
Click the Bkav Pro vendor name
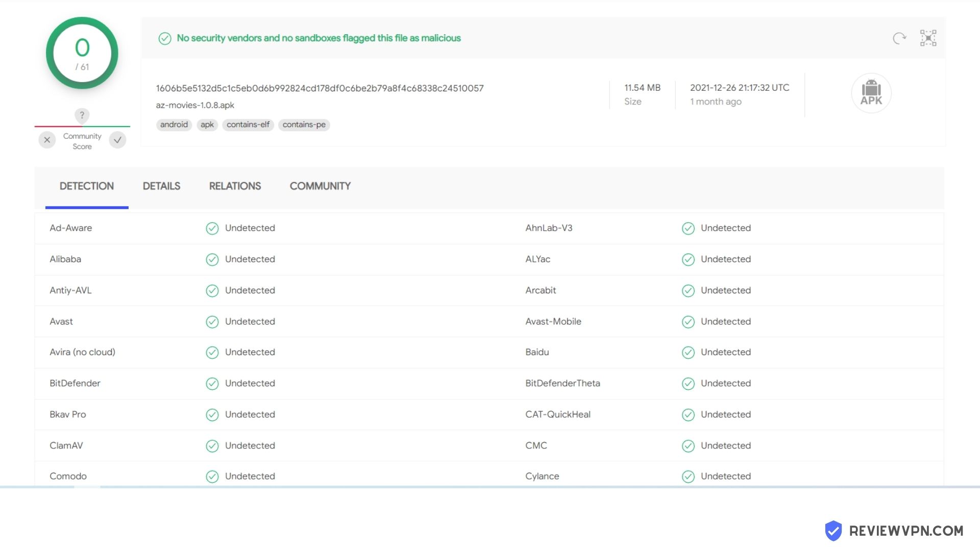click(x=68, y=414)
